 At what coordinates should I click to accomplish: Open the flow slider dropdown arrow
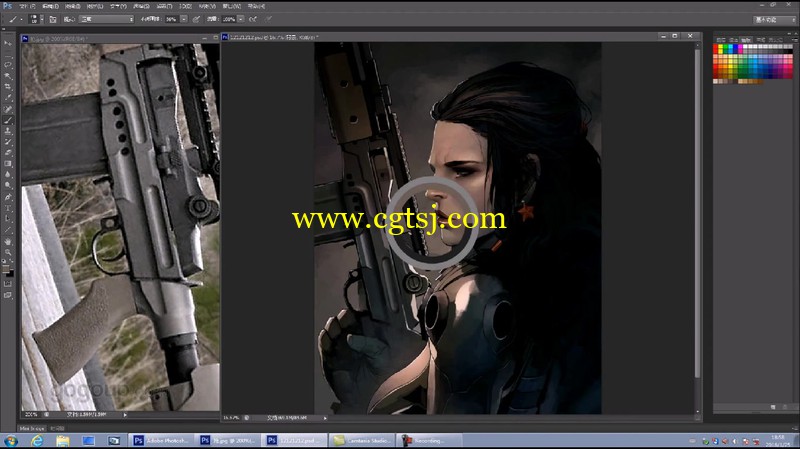pyautogui.click(x=240, y=19)
